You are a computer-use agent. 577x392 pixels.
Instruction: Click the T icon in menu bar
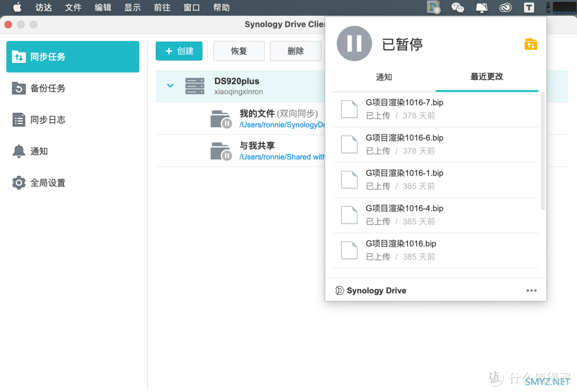click(529, 7)
